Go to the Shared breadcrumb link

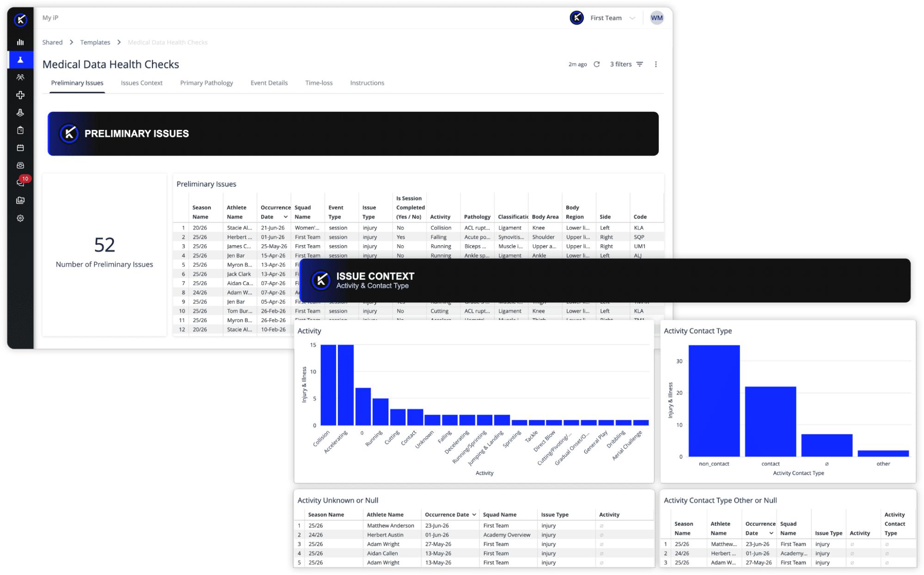coord(52,43)
